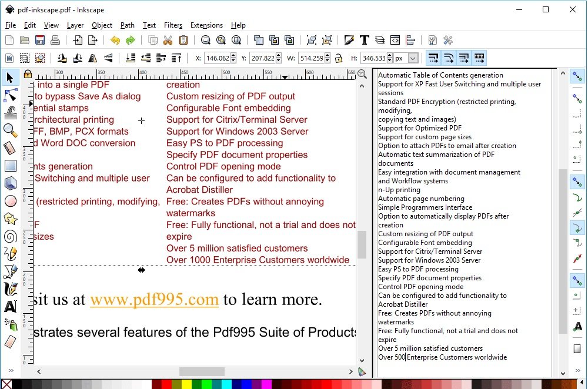Select the Ellipse tool
588x389 pixels.
click(x=9, y=200)
